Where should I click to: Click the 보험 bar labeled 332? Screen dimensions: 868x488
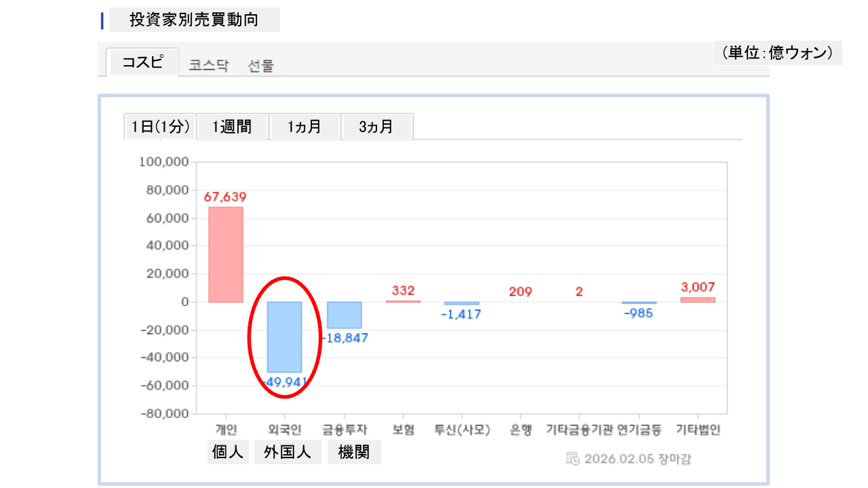point(403,300)
